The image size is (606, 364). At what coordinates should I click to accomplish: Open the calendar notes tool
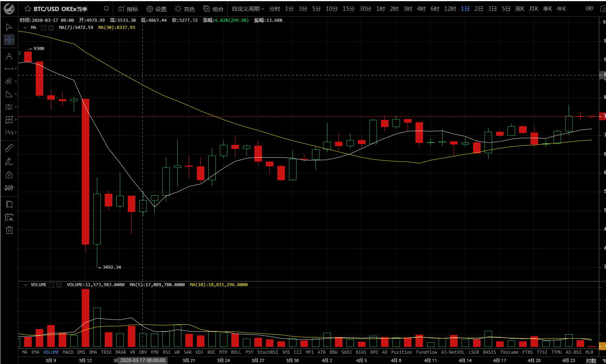pos(9,217)
